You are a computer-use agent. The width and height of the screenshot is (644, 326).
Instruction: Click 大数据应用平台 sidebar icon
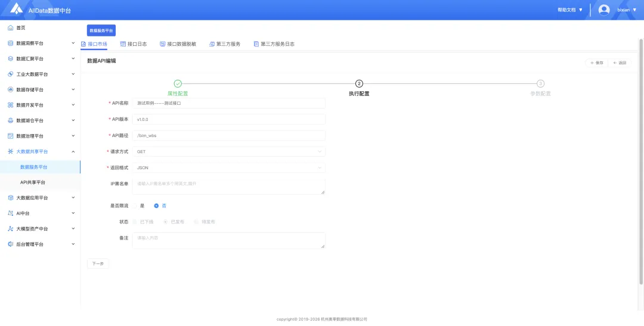tap(11, 198)
